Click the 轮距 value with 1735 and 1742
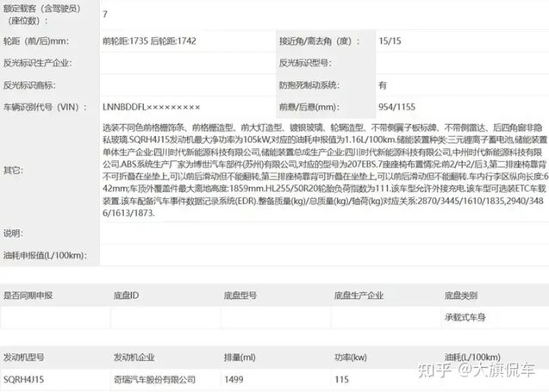This screenshot has width=549, height=392. point(154,40)
